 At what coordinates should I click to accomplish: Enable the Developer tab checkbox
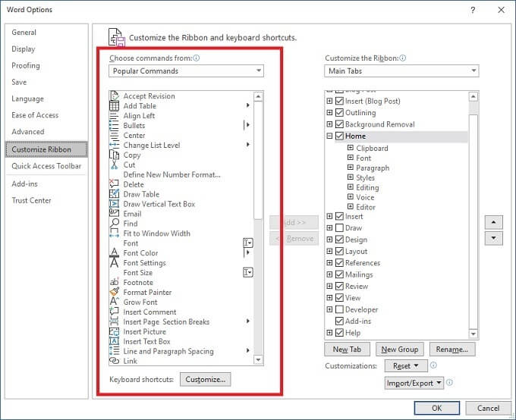click(x=339, y=309)
